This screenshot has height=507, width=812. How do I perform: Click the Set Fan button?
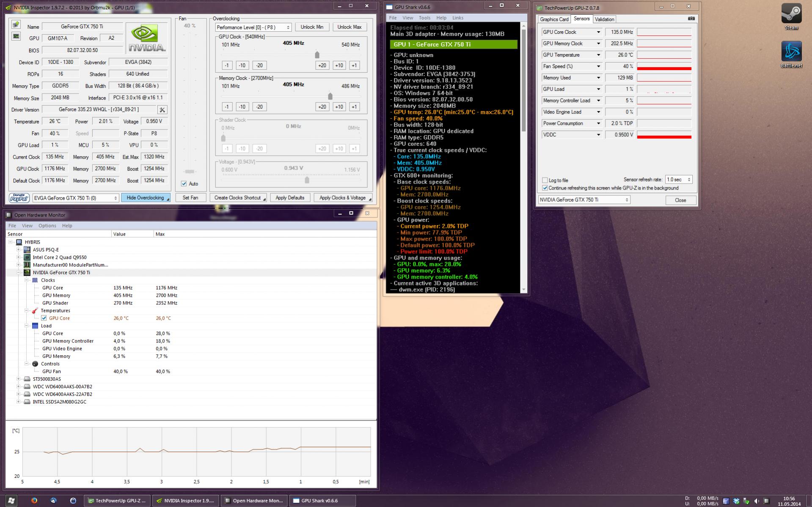pyautogui.click(x=190, y=198)
